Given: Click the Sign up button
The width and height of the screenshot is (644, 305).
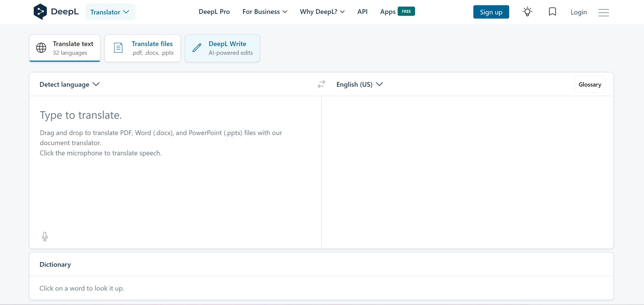Looking at the screenshot, I should [491, 12].
